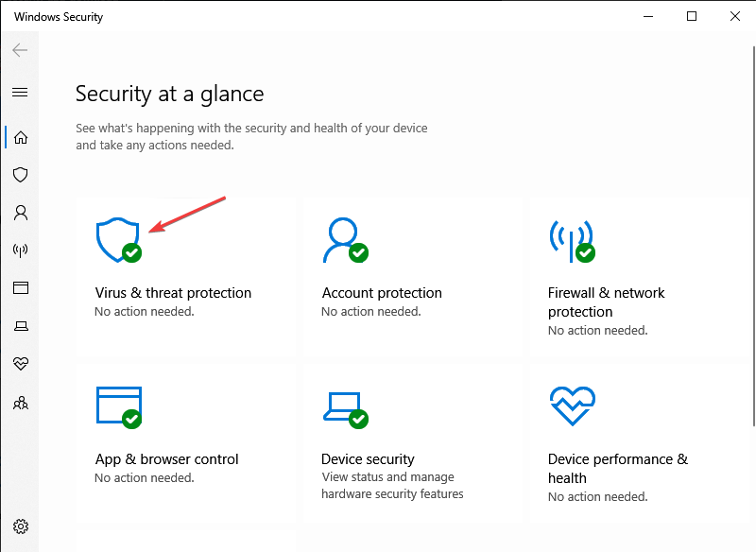Go back using the back arrow

click(19, 50)
